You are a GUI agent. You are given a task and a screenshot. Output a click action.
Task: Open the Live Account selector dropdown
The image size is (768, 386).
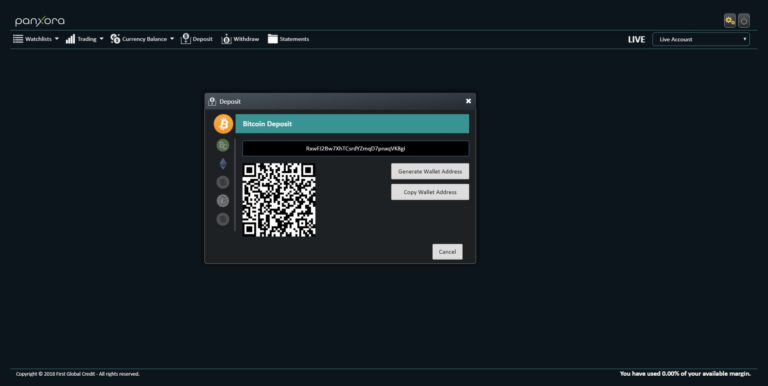pyautogui.click(x=701, y=39)
